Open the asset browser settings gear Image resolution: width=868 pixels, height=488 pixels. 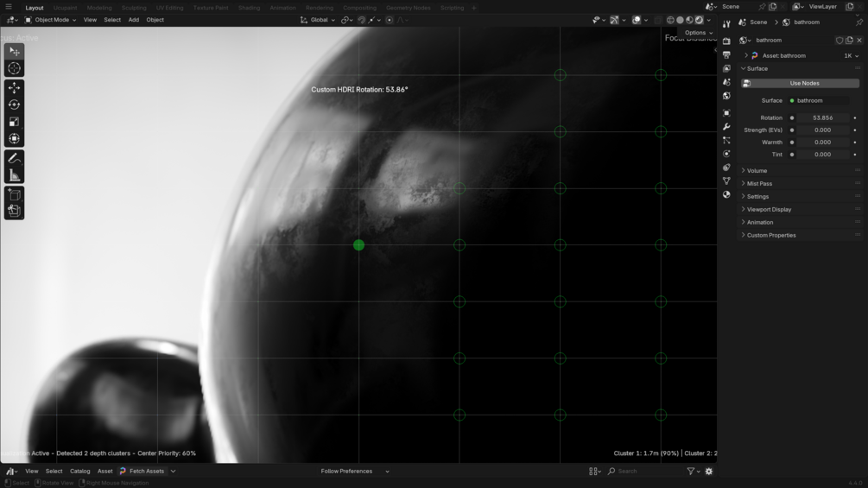708,472
